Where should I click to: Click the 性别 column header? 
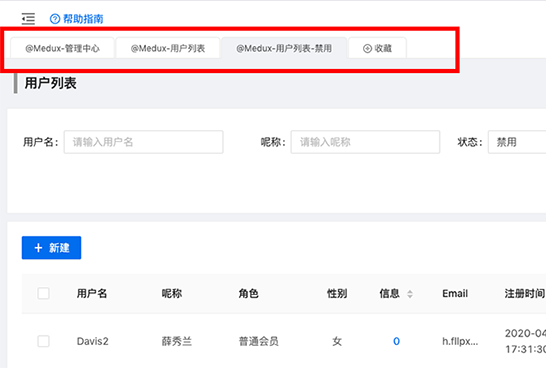337,293
